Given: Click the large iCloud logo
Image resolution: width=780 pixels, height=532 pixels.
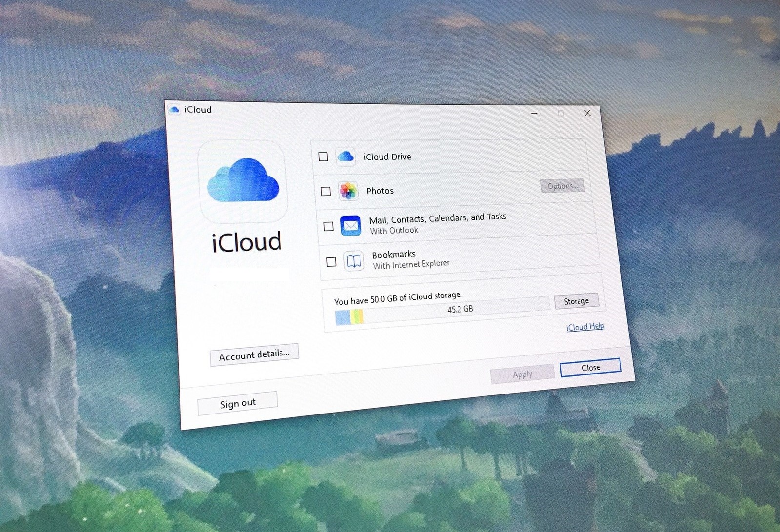Looking at the screenshot, I should pyautogui.click(x=243, y=180).
